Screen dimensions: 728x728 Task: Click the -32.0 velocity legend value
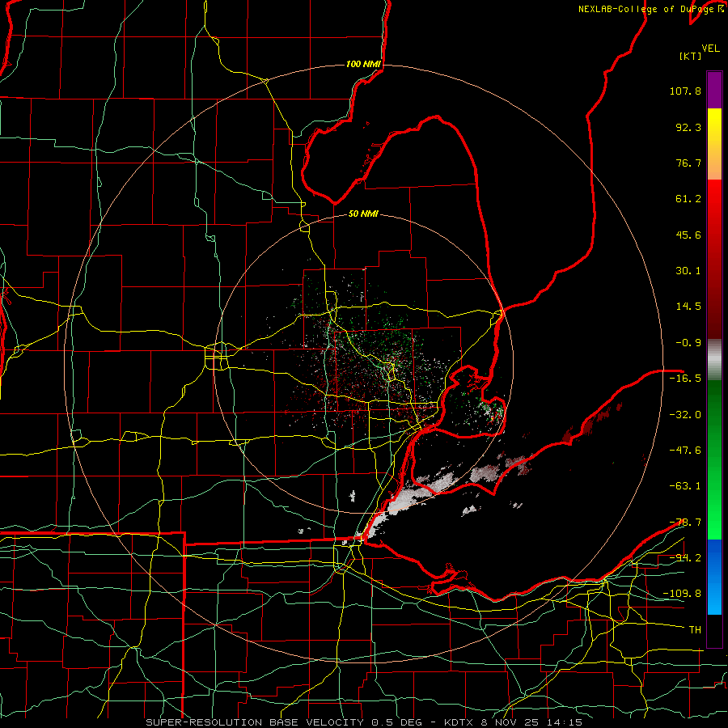685,415
